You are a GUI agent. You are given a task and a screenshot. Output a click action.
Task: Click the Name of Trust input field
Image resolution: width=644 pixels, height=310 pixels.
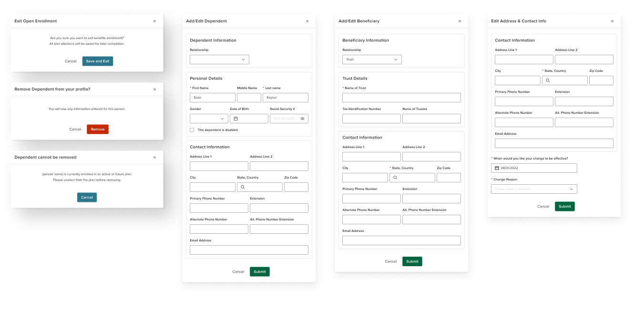pyautogui.click(x=401, y=98)
